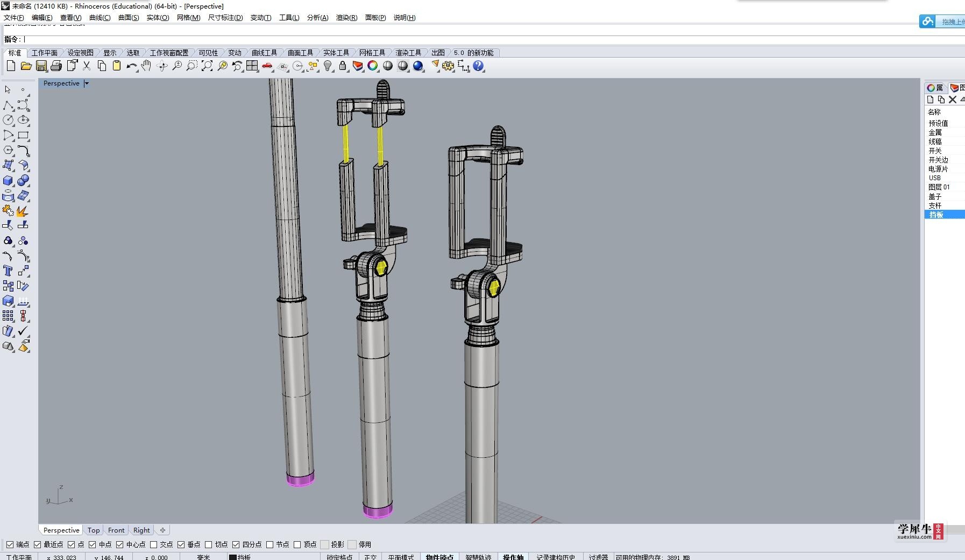Select the 支杆 layer row
This screenshot has height=560, width=965.
click(x=945, y=205)
